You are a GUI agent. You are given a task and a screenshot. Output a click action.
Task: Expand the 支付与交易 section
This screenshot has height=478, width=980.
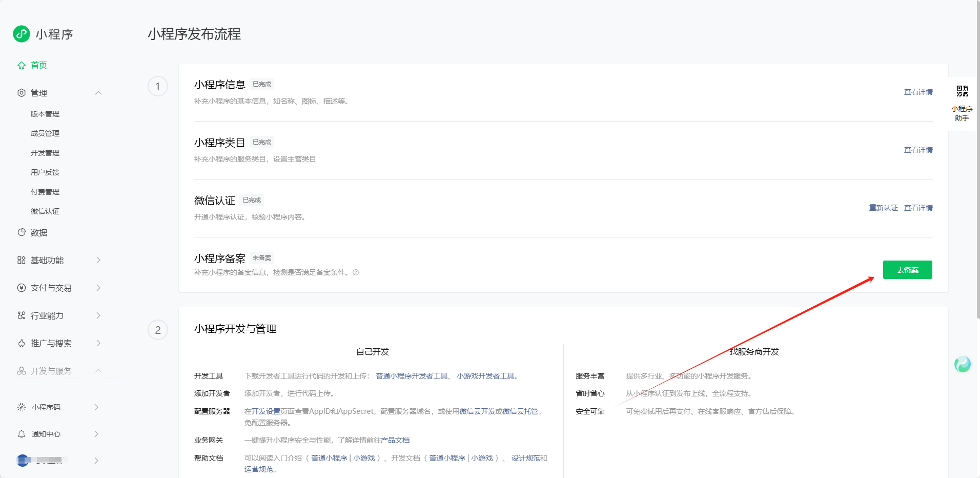(x=99, y=288)
